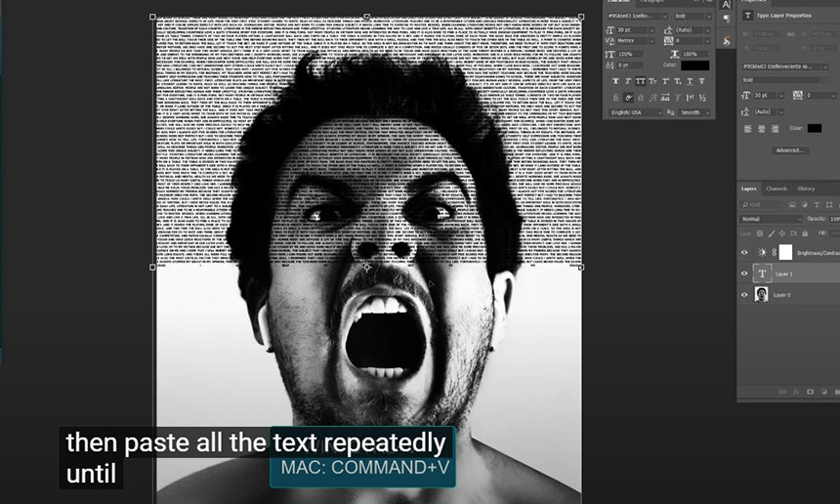Open the Paragraph panel icon in dock
Image resolution: width=840 pixels, height=504 pixels.
(726, 19)
